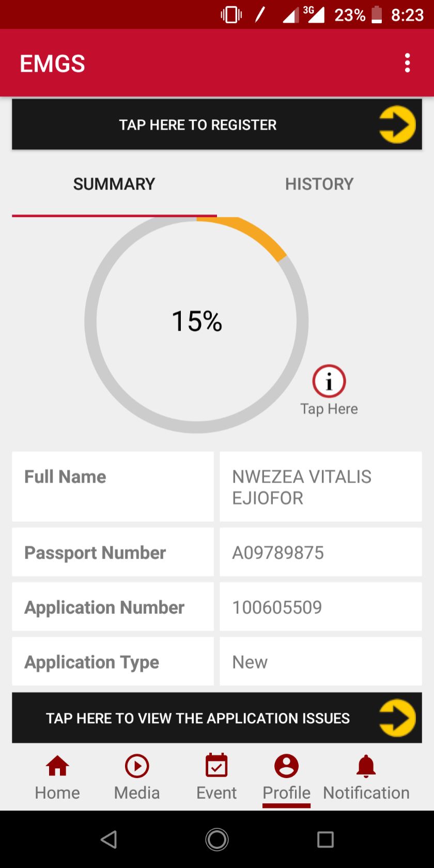Open the Notification bell icon

pos(366,766)
